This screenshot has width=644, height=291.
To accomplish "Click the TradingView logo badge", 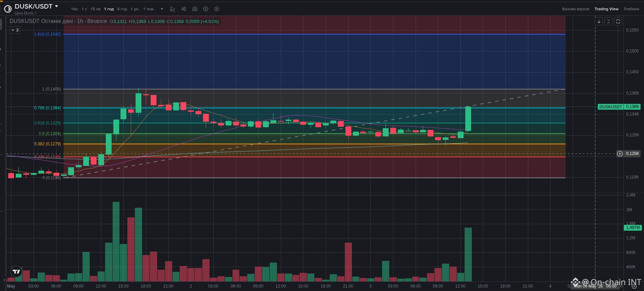I will (x=16, y=271).
